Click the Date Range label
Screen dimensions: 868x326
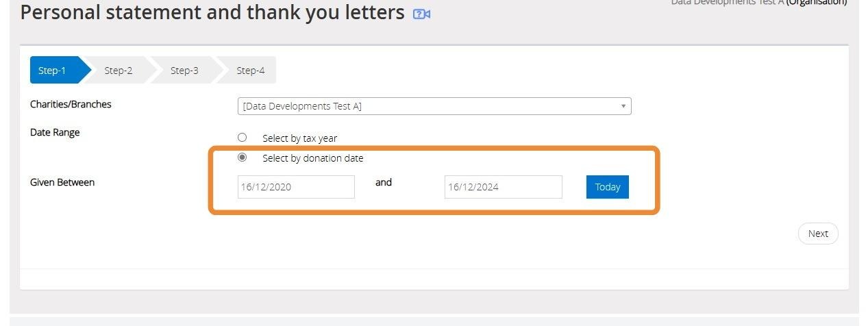55,132
